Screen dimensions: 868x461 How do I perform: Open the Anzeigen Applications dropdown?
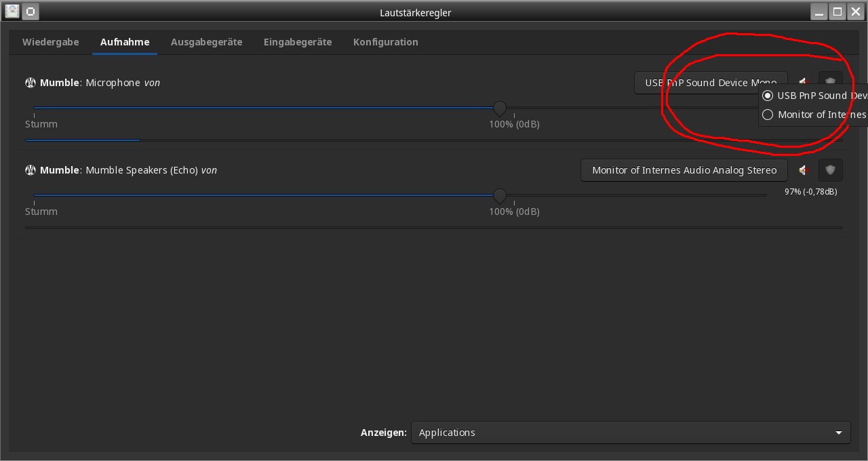pyautogui.click(x=631, y=433)
